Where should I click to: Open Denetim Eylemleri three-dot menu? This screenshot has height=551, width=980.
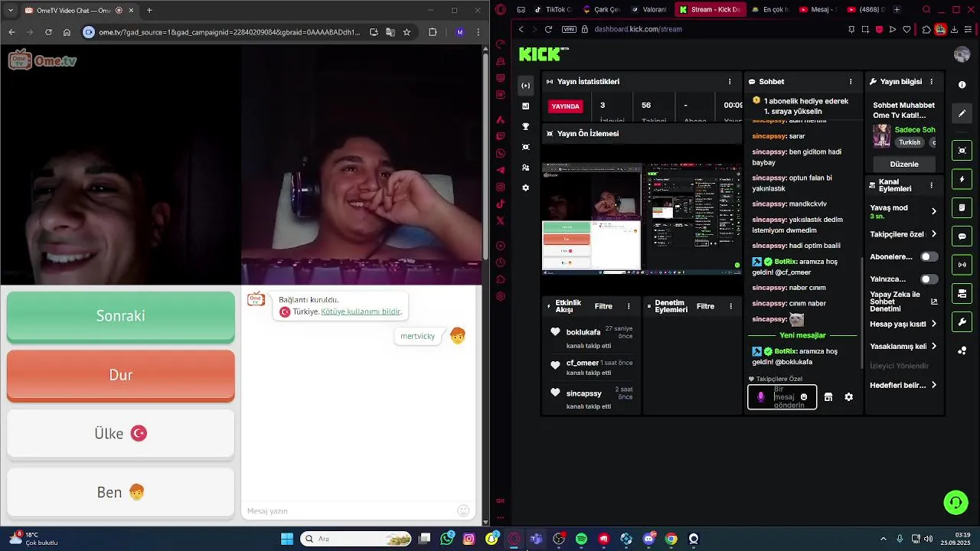pyautogui.click(x=730, y=306)
